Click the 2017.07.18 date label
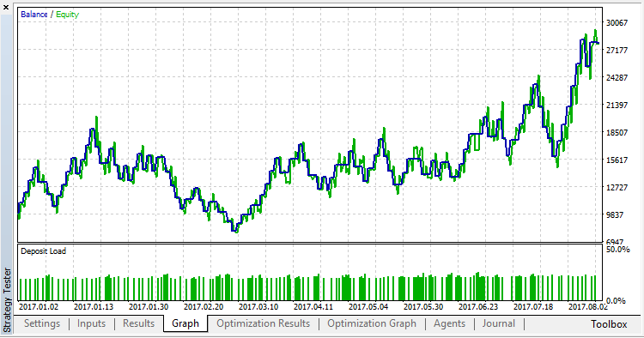Viewport: 644px width, 338px height. pos(533,307)
